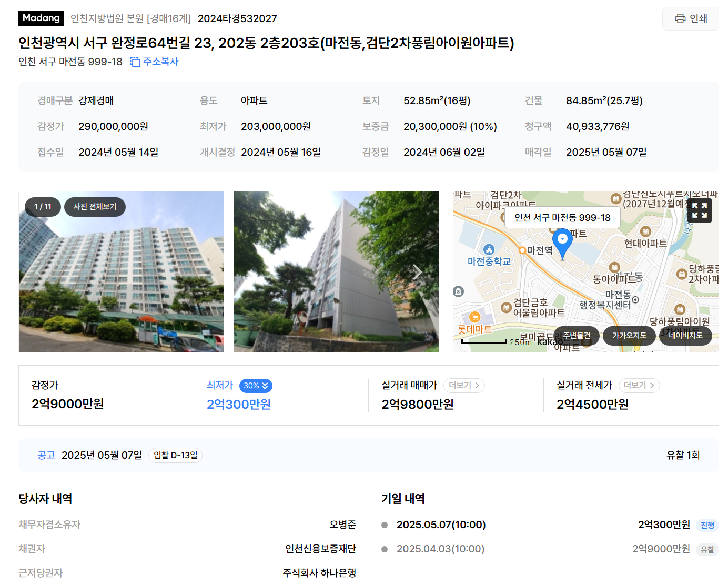Click 마전중학교 school marker on map
Image resolution: width=728 pixels, height=585 pixels.
(489, 249)
